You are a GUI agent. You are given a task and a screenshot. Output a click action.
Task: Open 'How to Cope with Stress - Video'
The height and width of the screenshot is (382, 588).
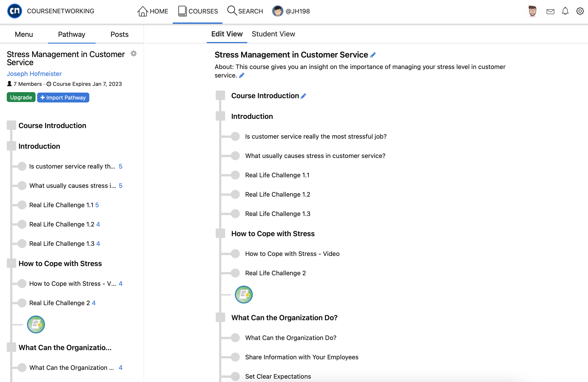click(x=292, y=254)
